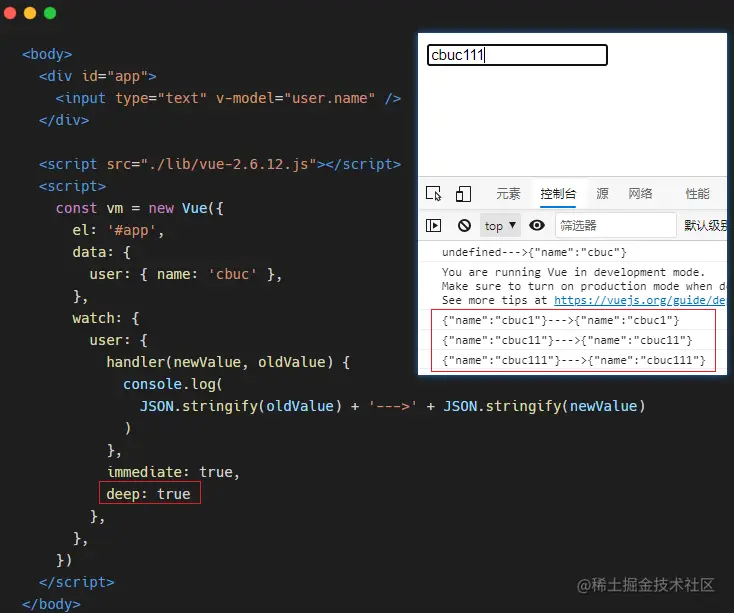Click the JSON.stringify(oldValue) code line
734x613 pixels.
pyautogui.click(x=393, y=406)
